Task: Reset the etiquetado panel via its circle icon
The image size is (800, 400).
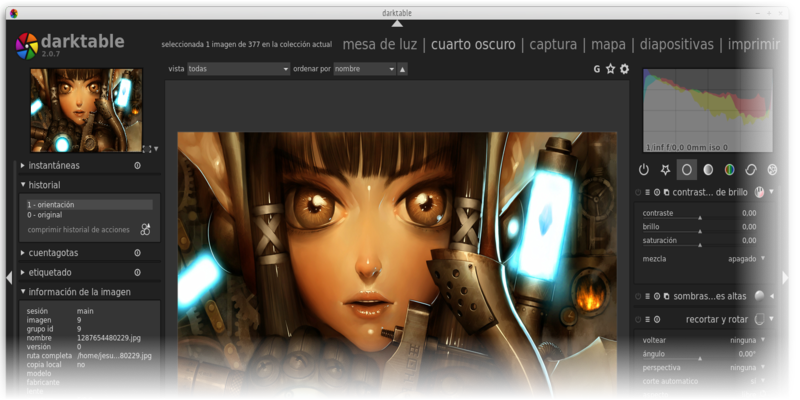Action: point(137,272)
